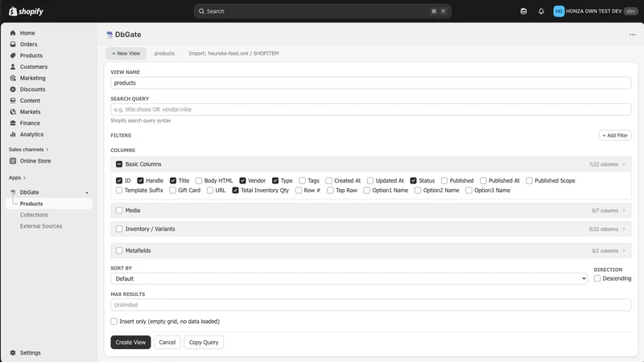The height and width of the screenshot is (362, 644).
Task: Click the Products tag icon in main nav
Action: coord(13,56)
